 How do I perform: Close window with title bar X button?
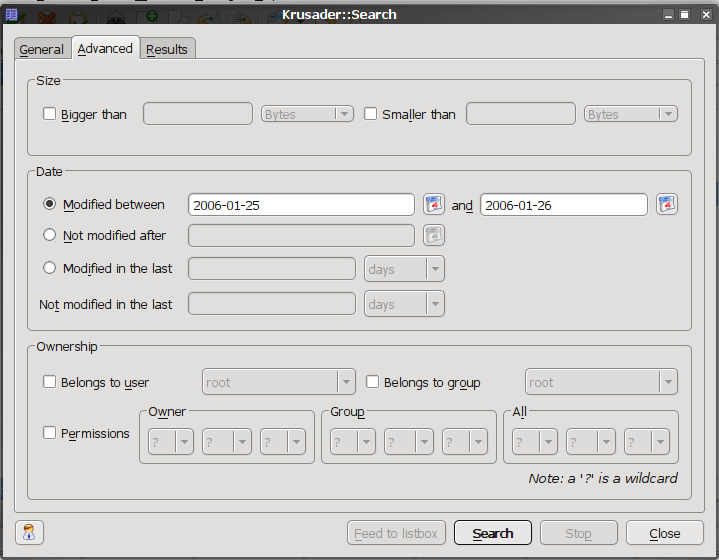pos(706,15)
